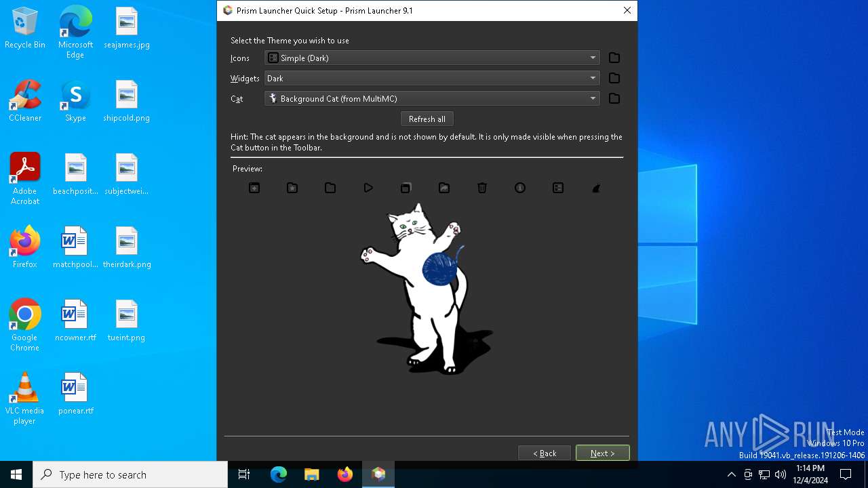Viewport: 868px width, 488px height.
Task: Select the Google Chrome desktop shortcut
Action: click(x=25, y=325)
